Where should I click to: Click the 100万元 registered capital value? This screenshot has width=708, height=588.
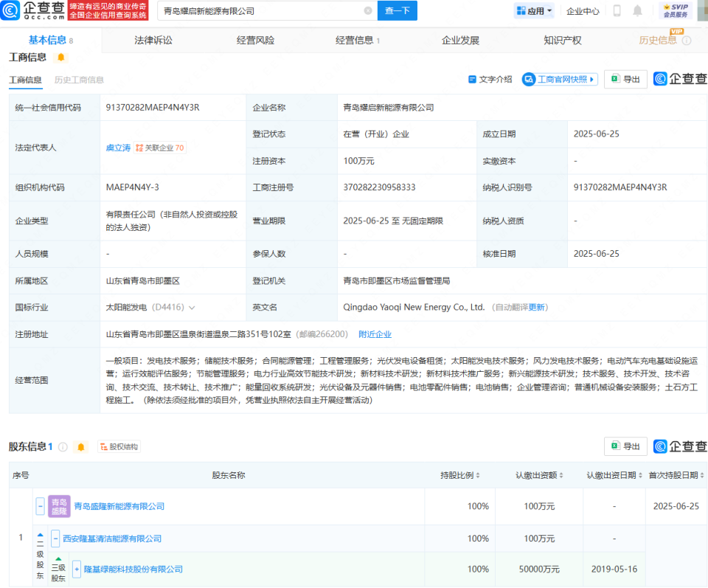pyautogui.click(x=358, y=161)
